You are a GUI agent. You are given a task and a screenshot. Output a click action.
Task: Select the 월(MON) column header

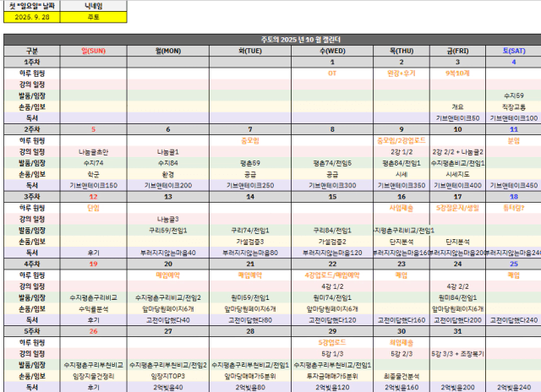(168, 51)
